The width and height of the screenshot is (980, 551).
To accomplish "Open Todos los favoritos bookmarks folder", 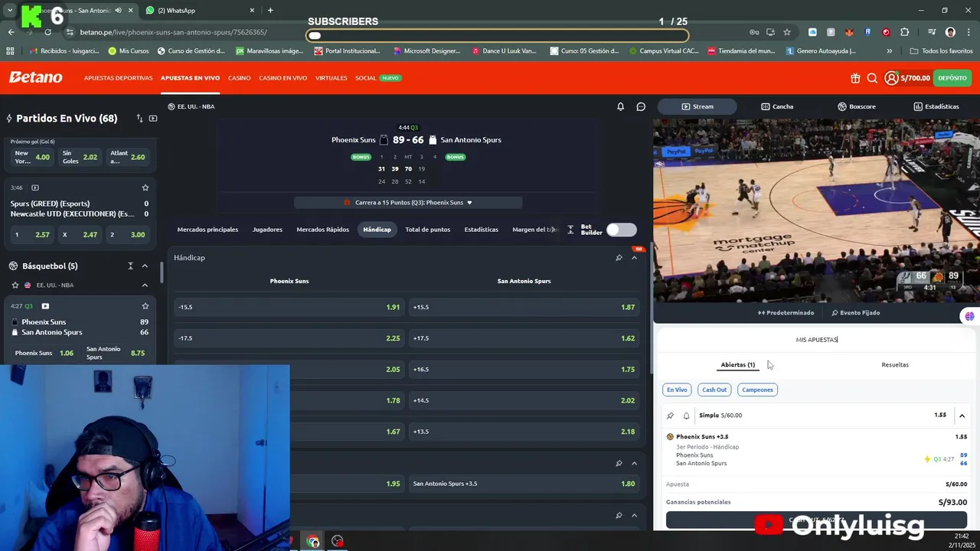I will tap(942, 51).
